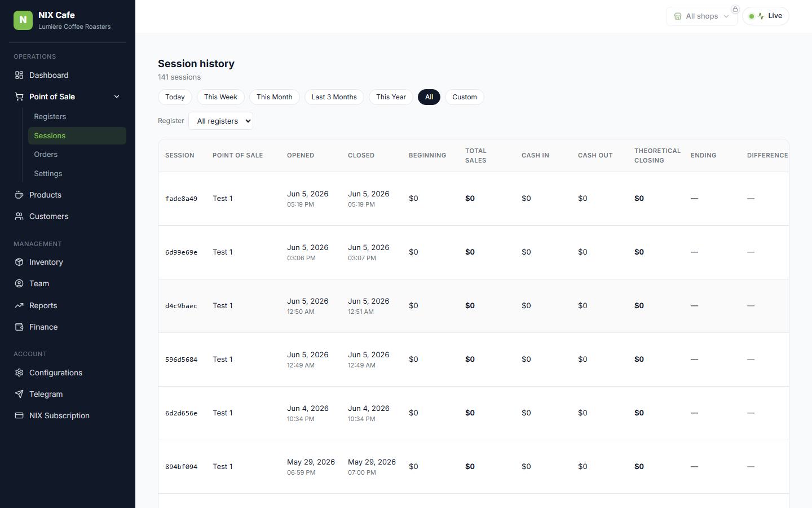Select the All time range filter
The height and width of the screenshot is (508, 812).
tap(429, 97)
